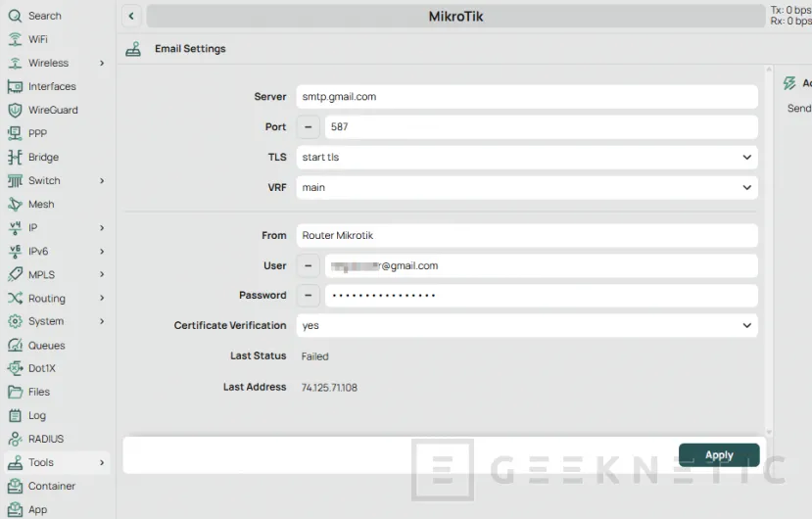Click the App sidebar icon
This screenshot has width=812, height=519.
click(15, 509)
